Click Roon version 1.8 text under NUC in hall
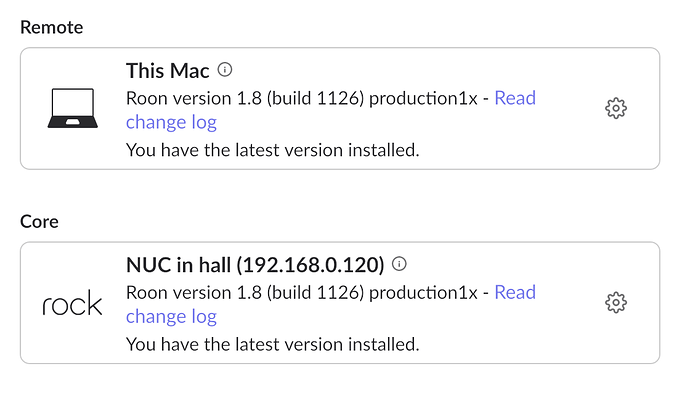Viewport: 690px width, 395px height. (194, 293)
